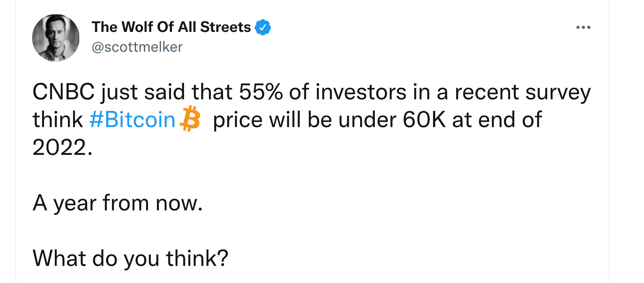Image resolution: width=644 pixels, height=283 pixels.
Task: Click the word "price" after the Bitcoin emoji
Action: [x=238, y=120]
